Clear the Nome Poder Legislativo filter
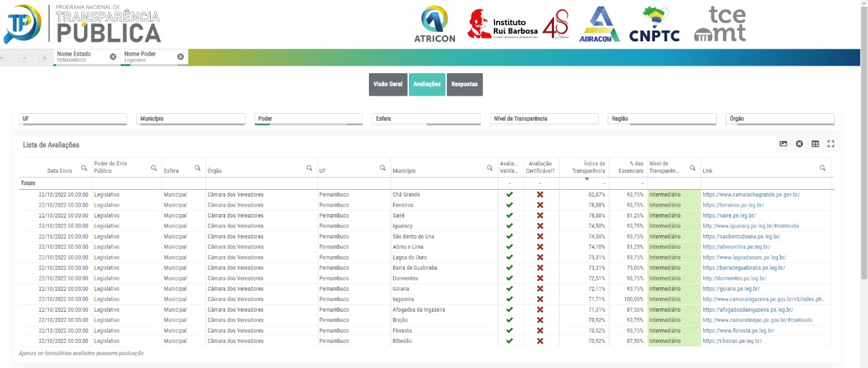 tap(180, 57)
